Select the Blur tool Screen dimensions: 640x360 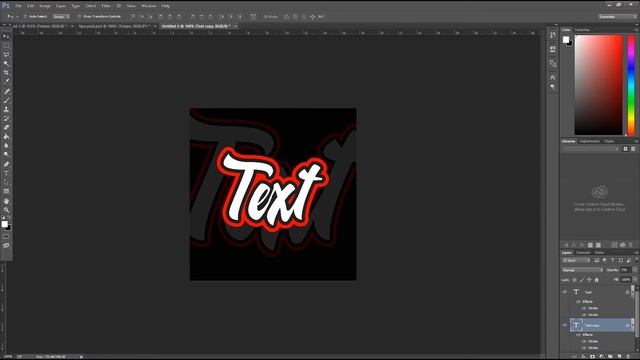(x=6, y=145)
